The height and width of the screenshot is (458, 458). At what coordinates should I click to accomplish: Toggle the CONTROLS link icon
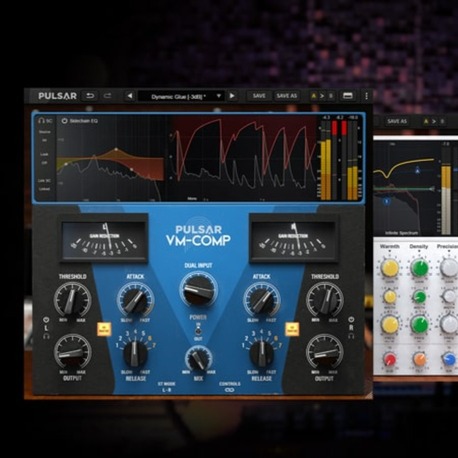coord(230,390)
